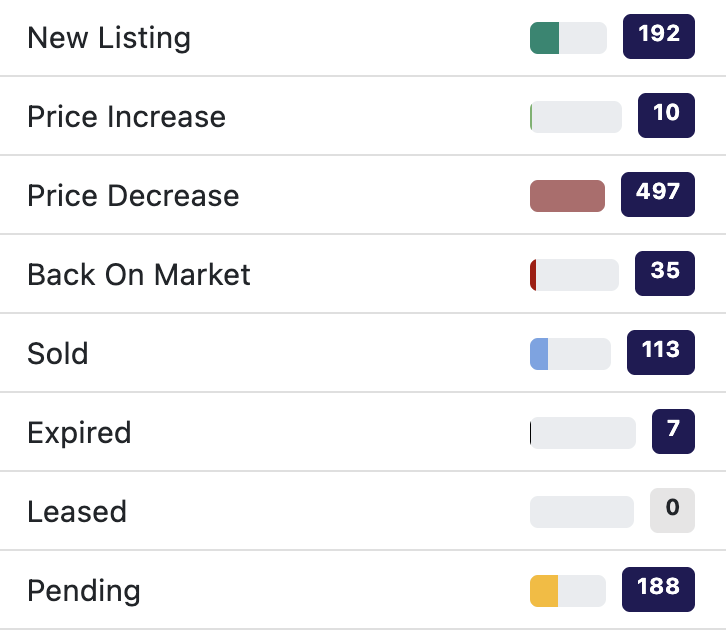Click the Back On Market progress bar
The width and height of the screenshot is (726, 632).
point(573,275)
